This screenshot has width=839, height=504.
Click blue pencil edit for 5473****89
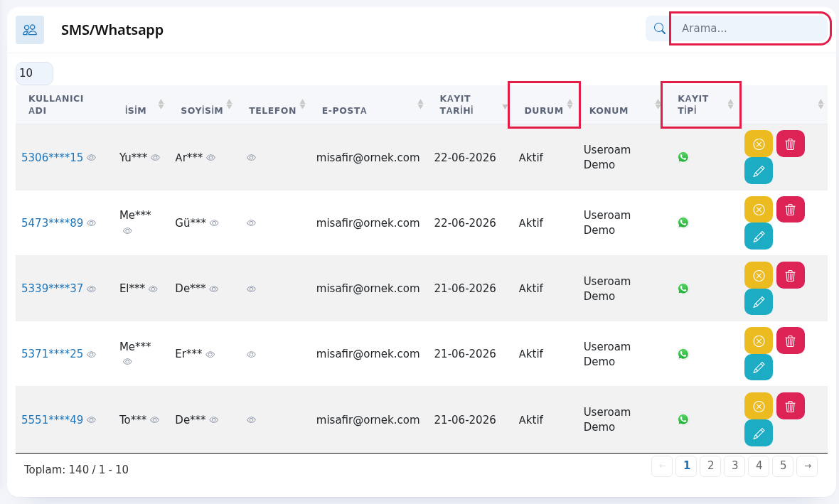click(x=759, y=236)
